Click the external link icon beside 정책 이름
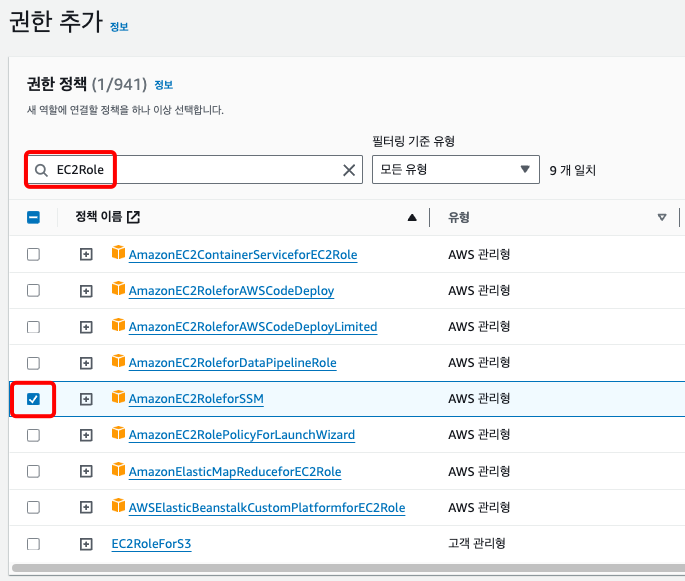 133,217
